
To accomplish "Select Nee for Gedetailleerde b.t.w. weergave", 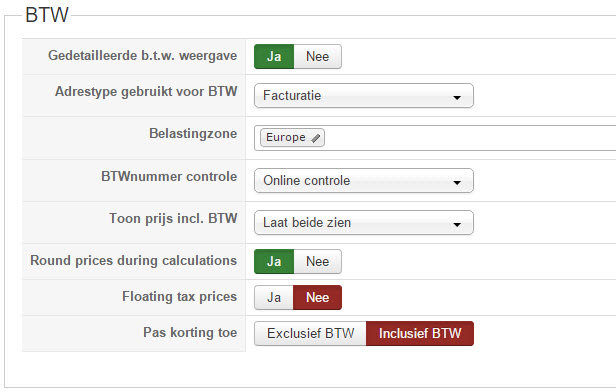I will [317, 57].
